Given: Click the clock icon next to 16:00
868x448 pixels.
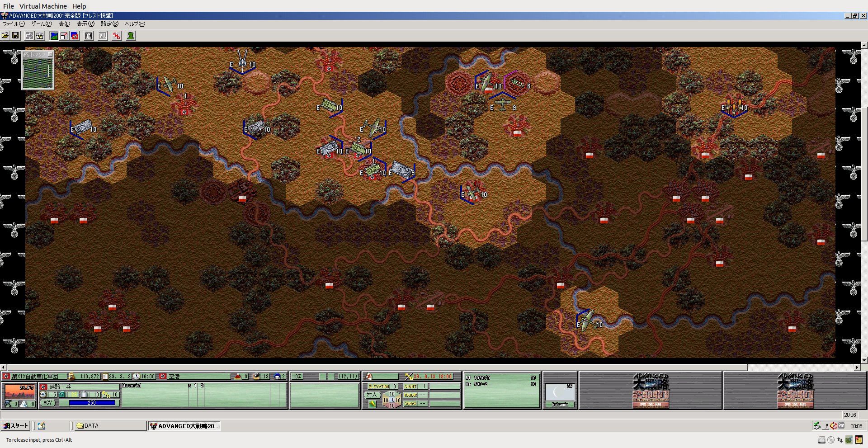Looking at the screenshot, I should tap(137, 376).
